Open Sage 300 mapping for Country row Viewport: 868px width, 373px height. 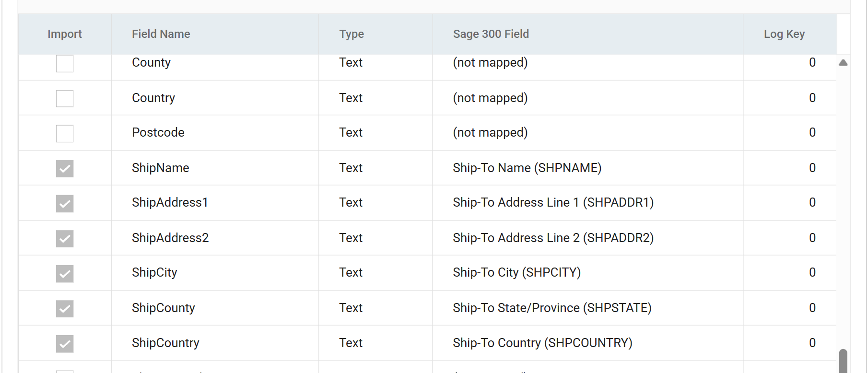click(588, 98)
